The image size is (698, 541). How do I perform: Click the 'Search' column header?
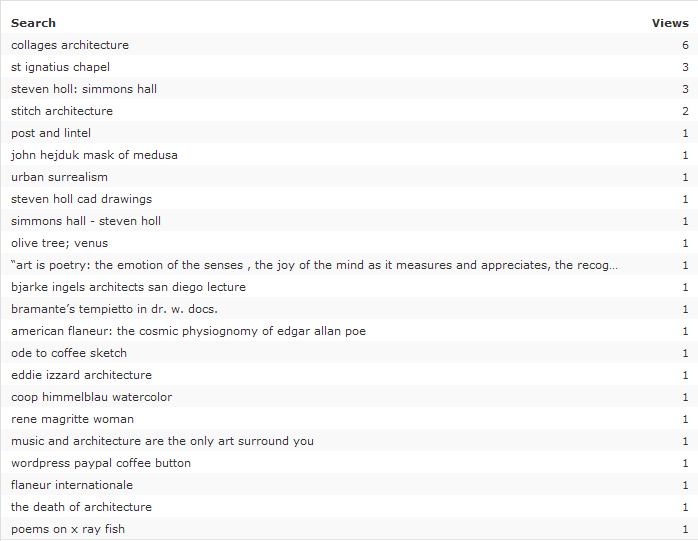tap(33, 22)
